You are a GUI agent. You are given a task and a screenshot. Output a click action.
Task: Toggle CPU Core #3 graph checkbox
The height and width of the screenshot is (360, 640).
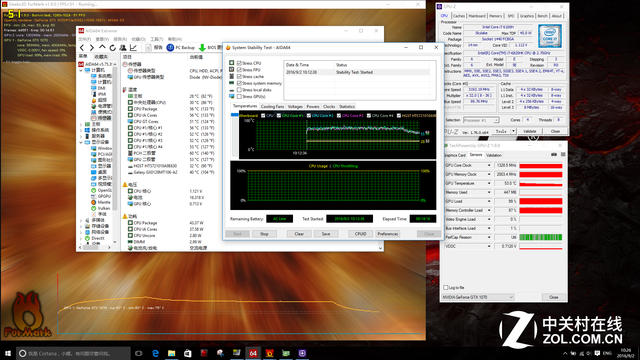coord(339,116)
